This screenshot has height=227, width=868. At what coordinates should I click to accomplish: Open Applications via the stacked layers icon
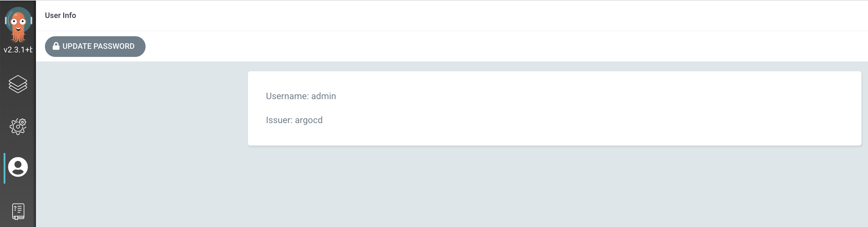click(18, 84)
